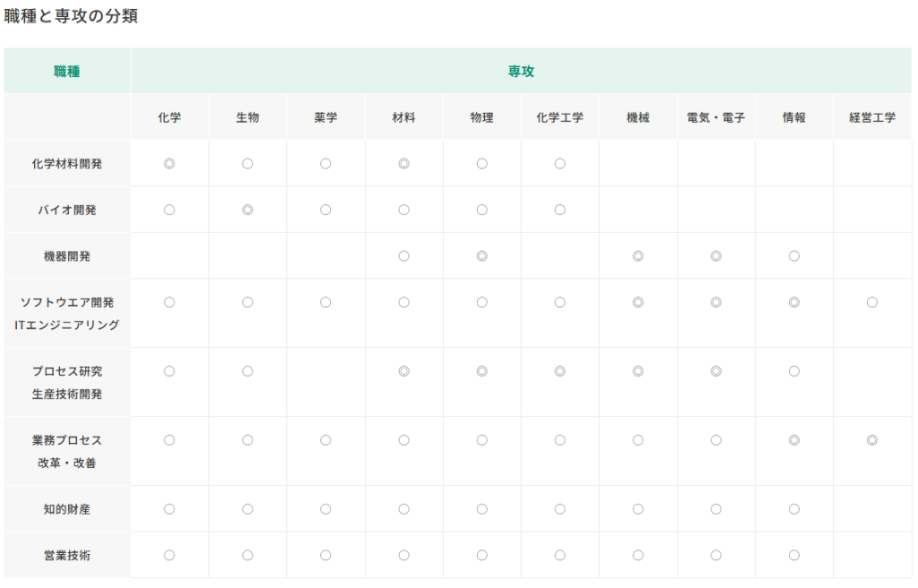This screenshot has width=918, height=588.
Task: Select the 情報 column header
Action: 794,117
